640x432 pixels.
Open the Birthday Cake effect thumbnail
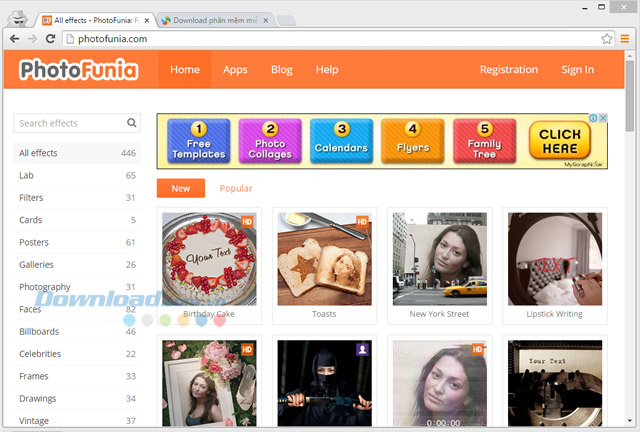tap(209, 259)
